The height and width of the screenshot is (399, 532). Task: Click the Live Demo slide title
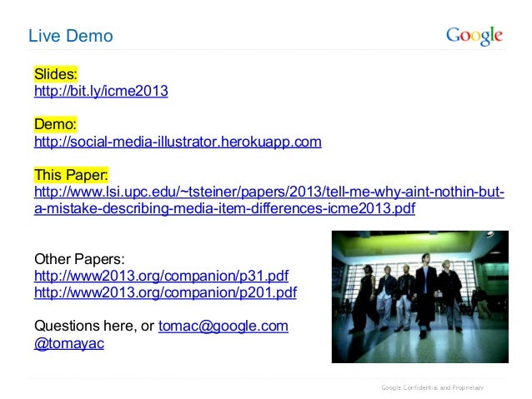tap(71, 36)
